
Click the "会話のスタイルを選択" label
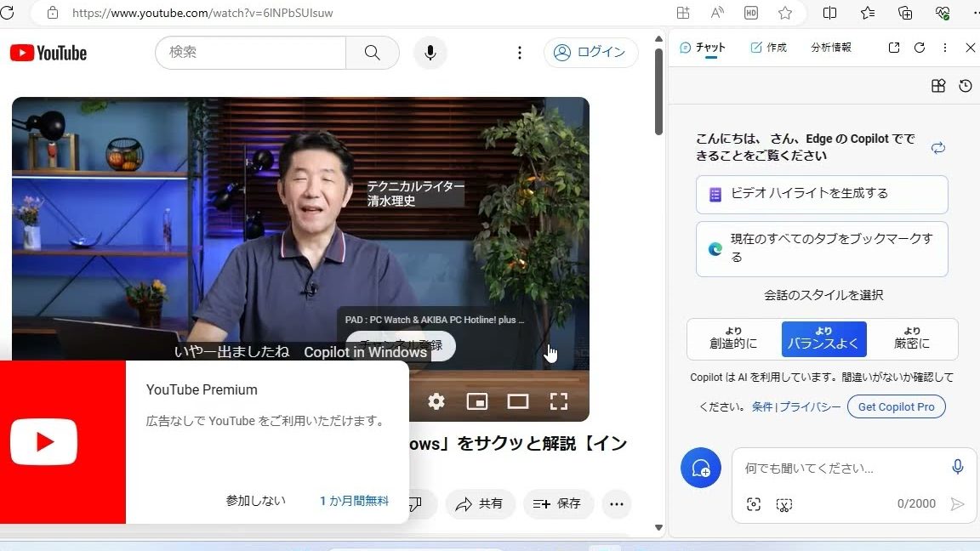coord(823,295)
